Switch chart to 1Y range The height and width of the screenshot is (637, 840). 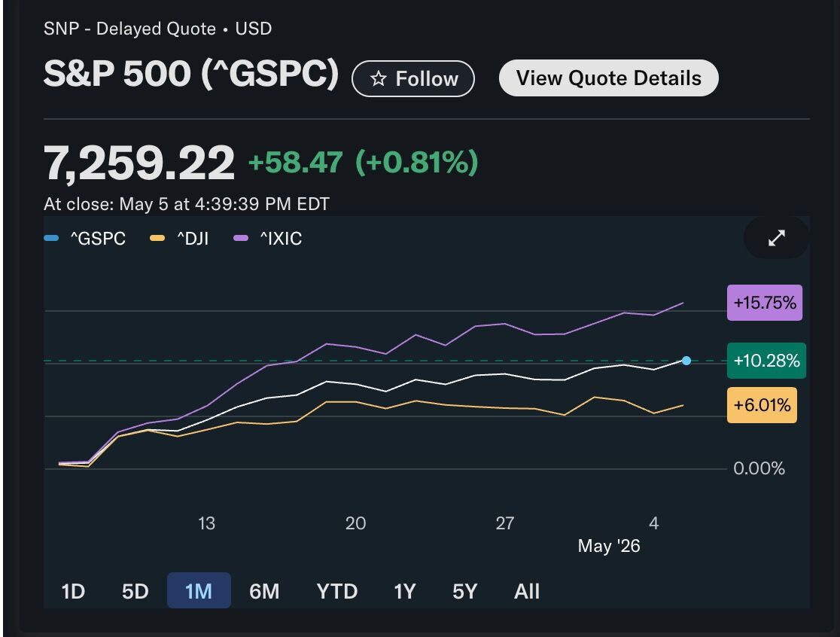click(404, 591)
